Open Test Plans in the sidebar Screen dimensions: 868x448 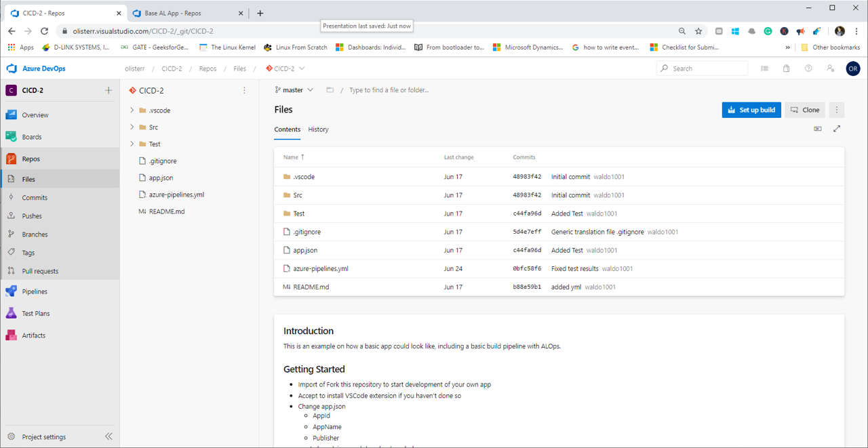[x=35, y=313]
